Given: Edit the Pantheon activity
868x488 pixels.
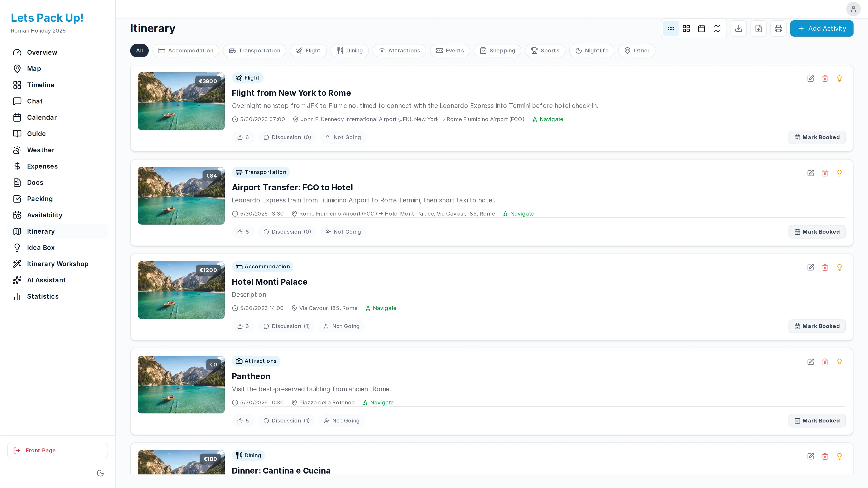Looking at the screenshot, I should click(810, 362).
